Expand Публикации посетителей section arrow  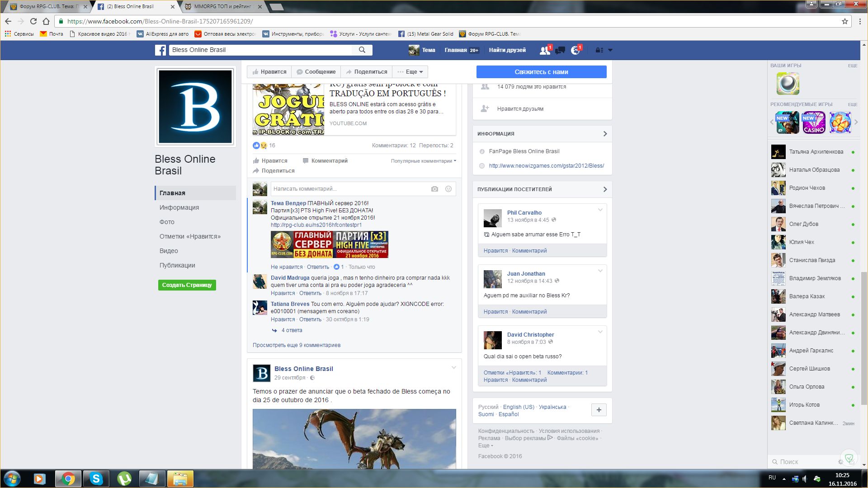[x=605, y=189]
